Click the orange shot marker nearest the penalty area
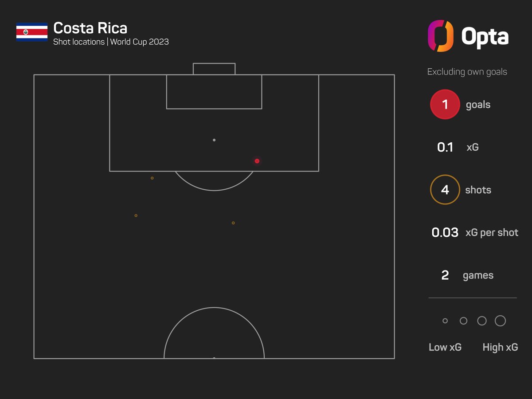This screenshot has height=399, width=532. coord(152,178)
